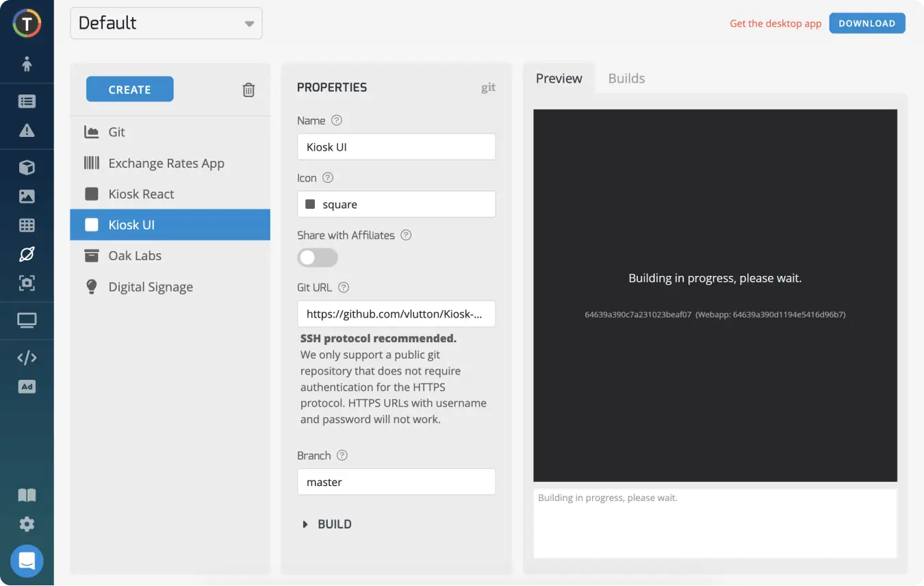
Task: Select Exchange Rates App in list
Action: (166, 163)
